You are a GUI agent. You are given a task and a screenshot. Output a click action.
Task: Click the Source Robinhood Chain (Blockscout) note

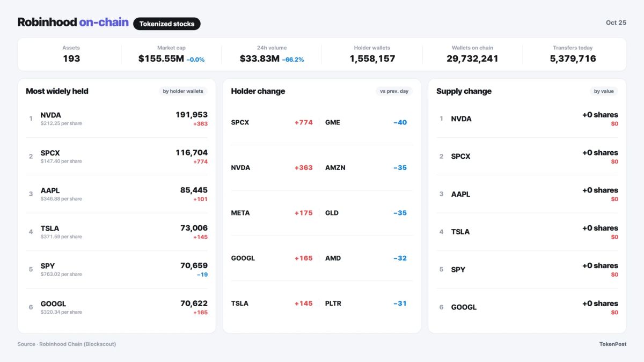pos(67,344)
